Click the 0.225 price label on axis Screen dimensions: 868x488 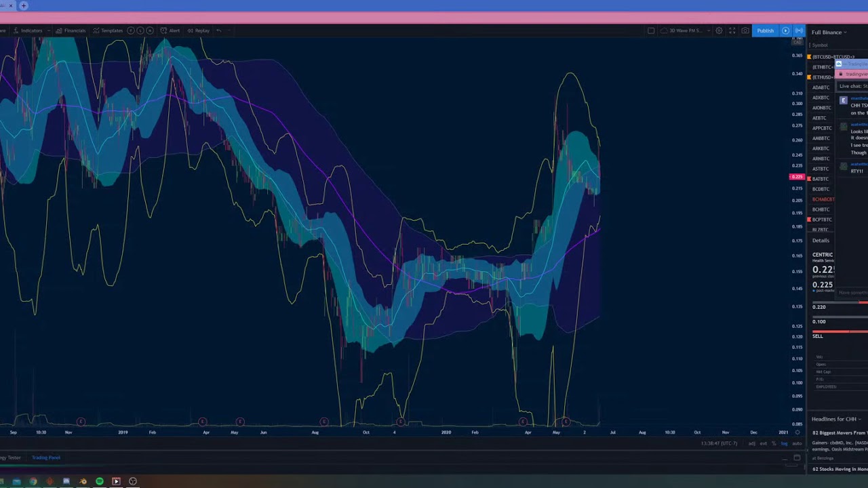(797, 177)
